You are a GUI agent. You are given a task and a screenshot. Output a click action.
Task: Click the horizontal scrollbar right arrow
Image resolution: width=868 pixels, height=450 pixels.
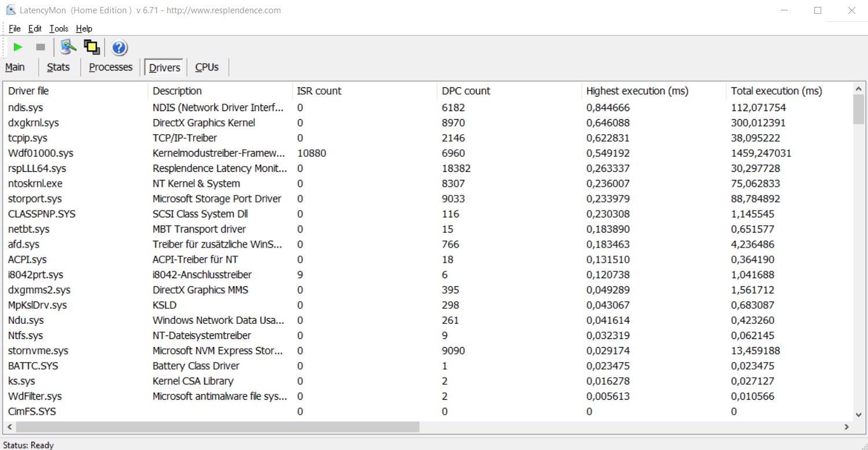click(x=847, y=427)
